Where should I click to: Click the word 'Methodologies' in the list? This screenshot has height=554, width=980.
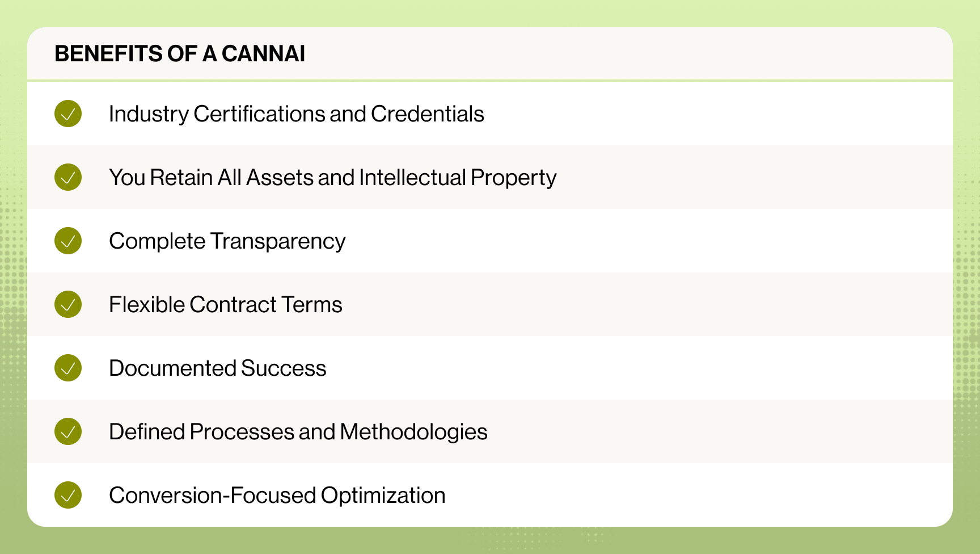[x=413, y=432]
